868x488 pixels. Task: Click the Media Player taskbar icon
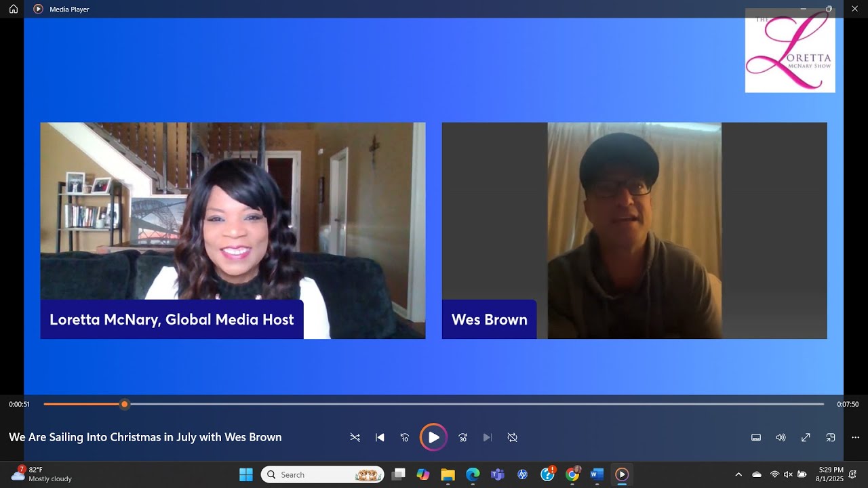(x=622, y=474)
